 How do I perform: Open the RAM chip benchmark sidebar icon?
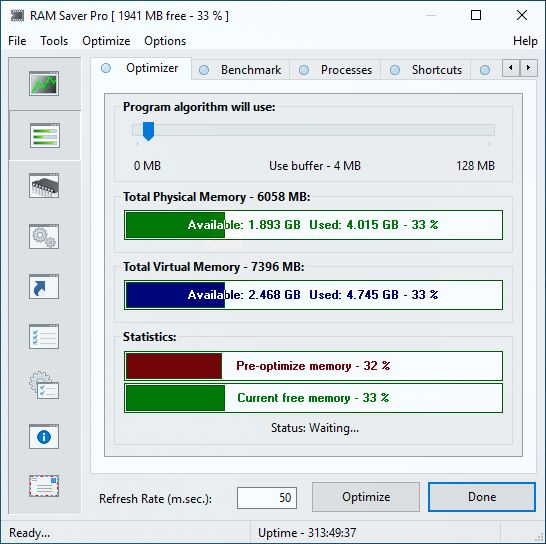point(44,186)
